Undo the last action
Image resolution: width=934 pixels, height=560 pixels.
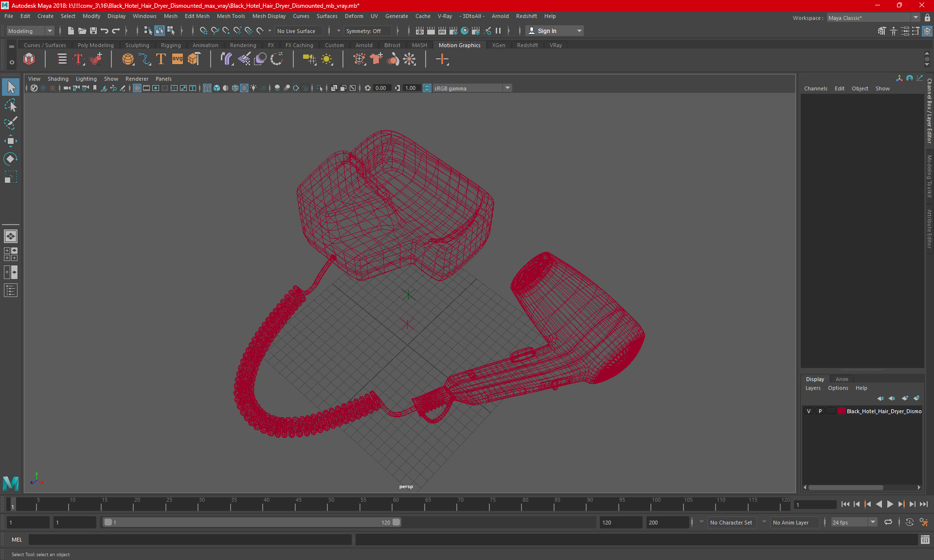pos(104,31)
